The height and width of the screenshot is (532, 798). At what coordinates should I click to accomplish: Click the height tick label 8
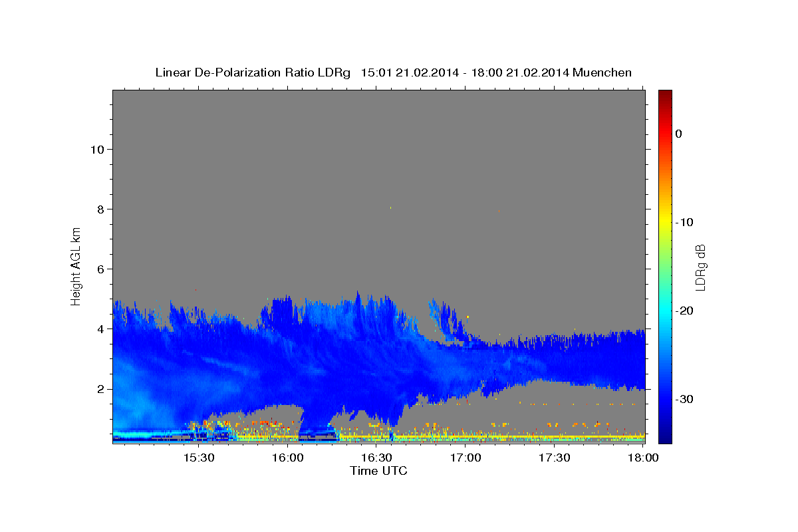(x=99, y=209)
